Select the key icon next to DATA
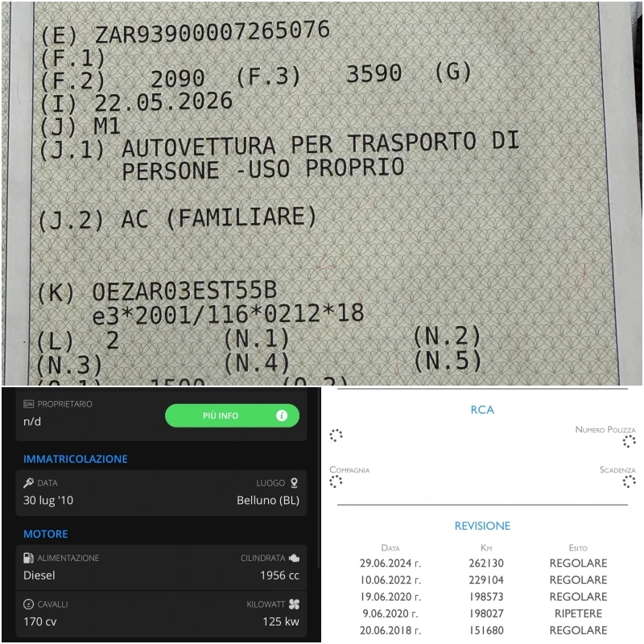 point(28,483)
